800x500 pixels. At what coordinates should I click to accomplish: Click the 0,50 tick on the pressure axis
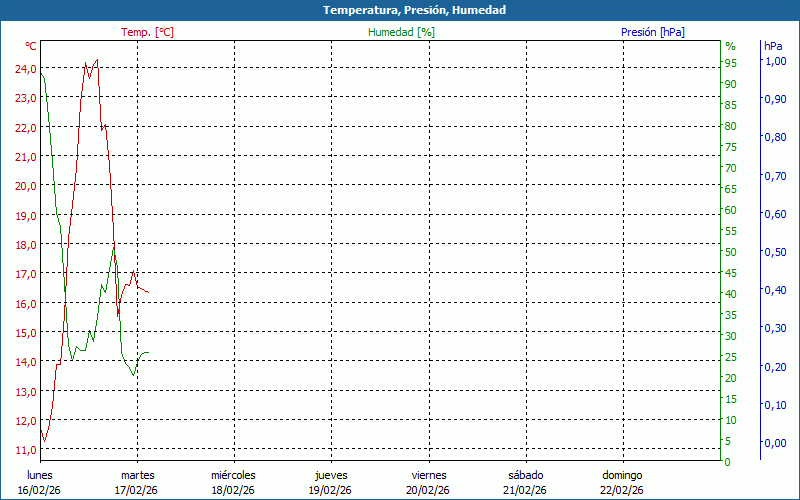775,252
